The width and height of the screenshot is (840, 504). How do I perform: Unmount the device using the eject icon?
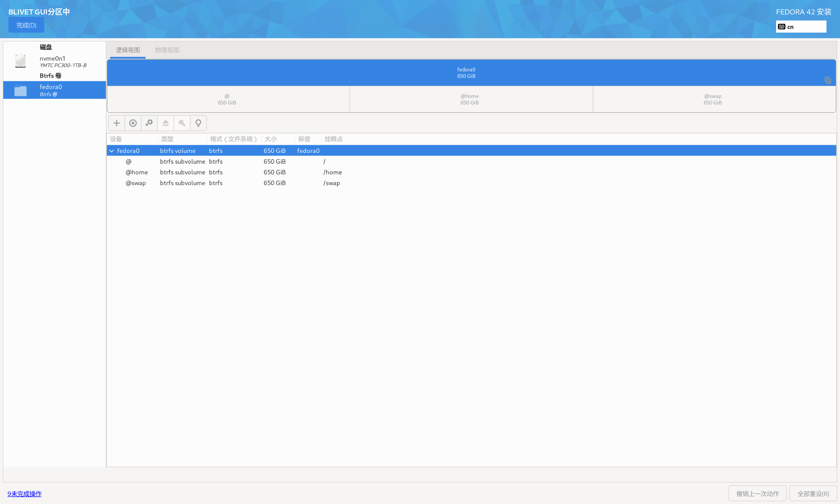(165, 123)
